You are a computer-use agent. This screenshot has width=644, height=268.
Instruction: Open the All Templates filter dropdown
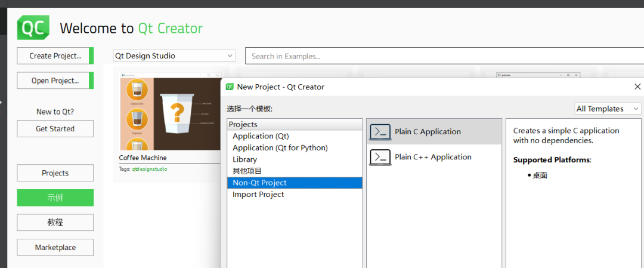[x=608, y=109]
